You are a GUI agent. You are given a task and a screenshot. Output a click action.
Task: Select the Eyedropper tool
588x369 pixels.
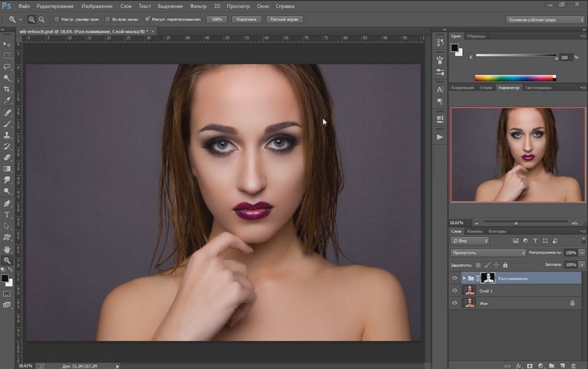coord(7,100)
